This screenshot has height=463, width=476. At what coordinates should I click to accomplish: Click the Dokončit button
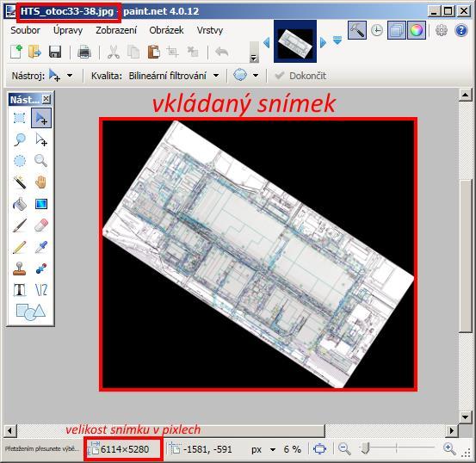tap(300, 76)
